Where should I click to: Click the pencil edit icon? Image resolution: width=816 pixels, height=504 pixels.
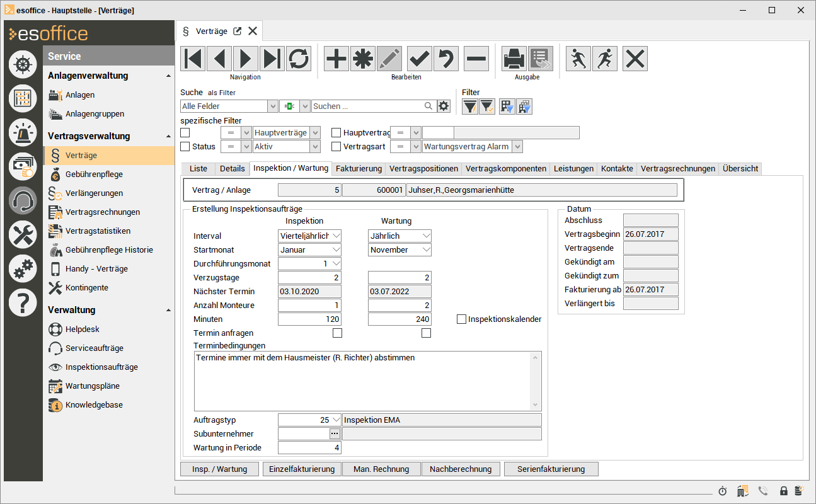tap(389, 59)
